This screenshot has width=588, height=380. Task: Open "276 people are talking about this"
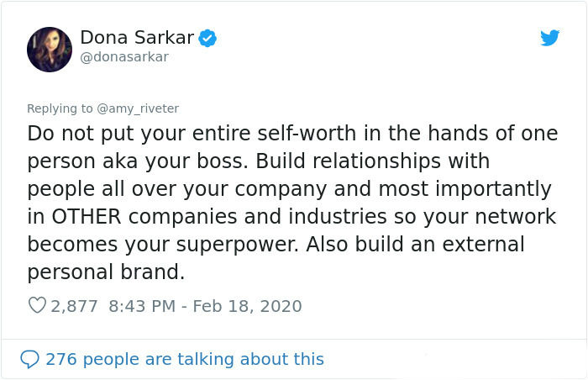(x=185, y=359)
